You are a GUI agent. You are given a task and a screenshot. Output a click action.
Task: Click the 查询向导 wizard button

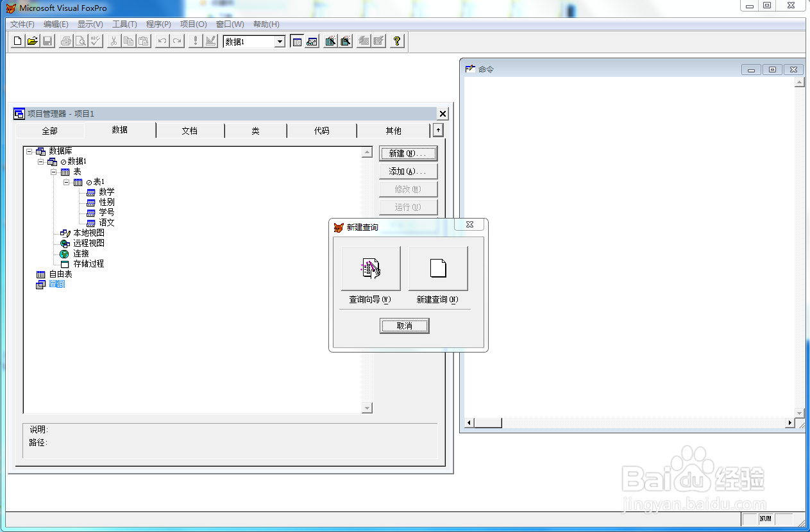[371, 269]
